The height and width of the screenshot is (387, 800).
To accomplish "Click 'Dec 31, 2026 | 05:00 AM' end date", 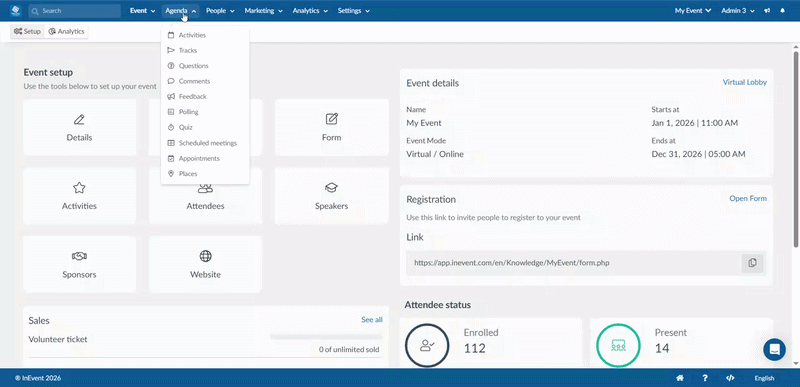I will [x=698, y=154].
